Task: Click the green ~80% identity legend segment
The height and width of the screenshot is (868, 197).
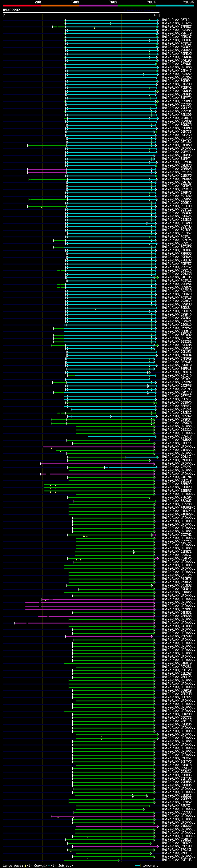Action: (137, 6)
